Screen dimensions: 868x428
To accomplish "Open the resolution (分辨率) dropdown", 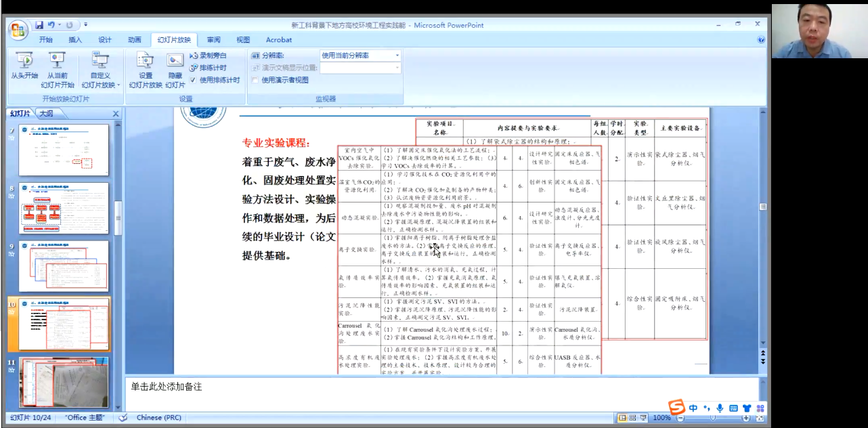I will [x=397, y=56].
